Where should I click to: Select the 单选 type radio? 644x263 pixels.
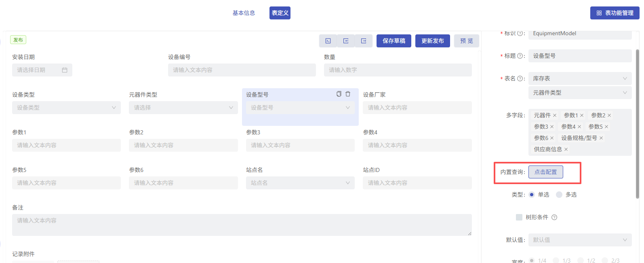pyautogui.click(x=532, y=195)
